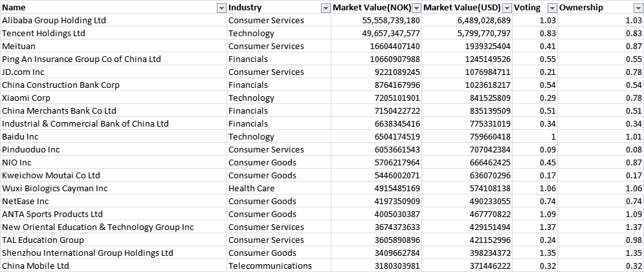Select China Mobile's Telecommunications industry cell
This screenshot has height=272, width=644.
[270, 266]
